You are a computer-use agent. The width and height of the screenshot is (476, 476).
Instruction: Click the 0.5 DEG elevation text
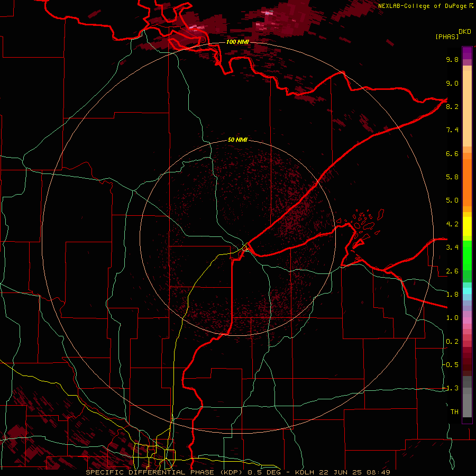[x=263, y=472]
